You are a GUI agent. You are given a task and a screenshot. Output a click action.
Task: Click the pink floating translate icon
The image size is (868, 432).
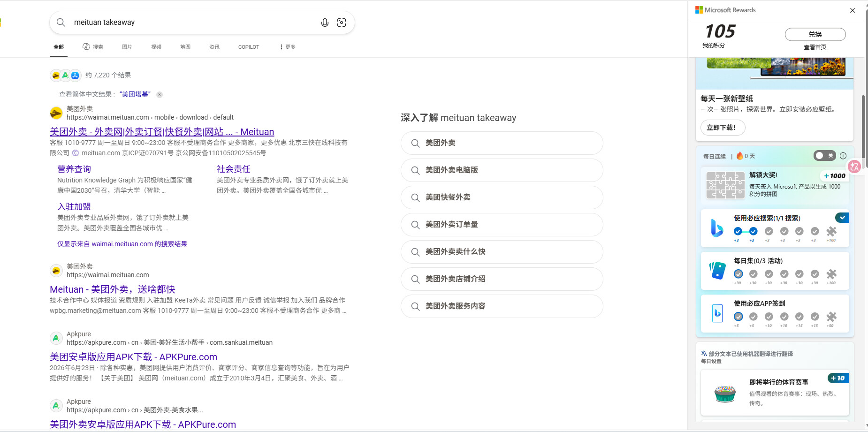pyautogui.click(x=854, y=166)
